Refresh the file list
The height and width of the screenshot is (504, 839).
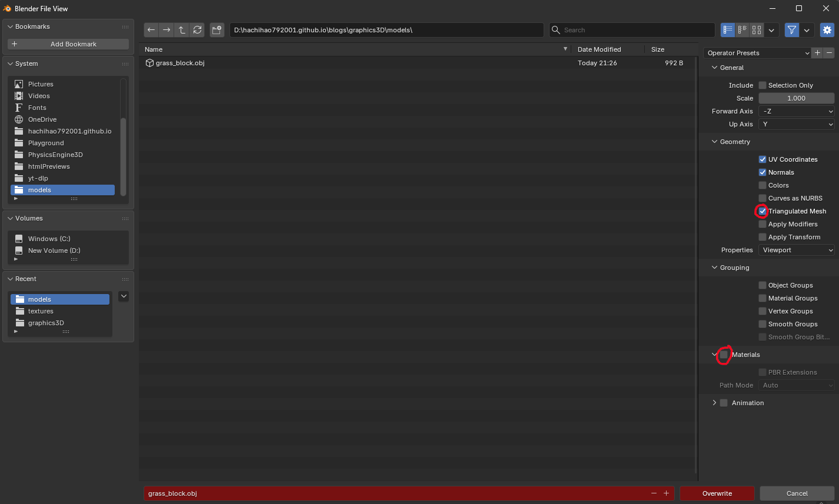[x=198, y=30]
